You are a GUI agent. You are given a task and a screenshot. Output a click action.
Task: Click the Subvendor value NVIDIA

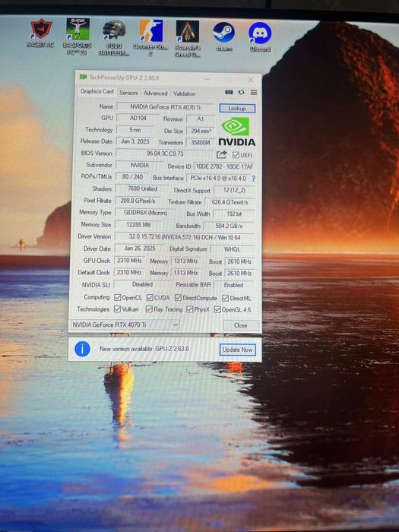(x=140, y=165)
